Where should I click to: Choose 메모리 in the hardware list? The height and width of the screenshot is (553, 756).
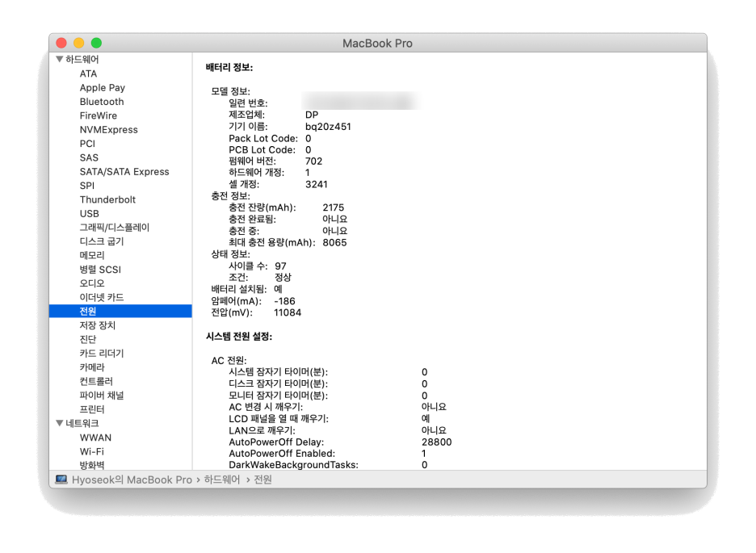pos(92,255)
